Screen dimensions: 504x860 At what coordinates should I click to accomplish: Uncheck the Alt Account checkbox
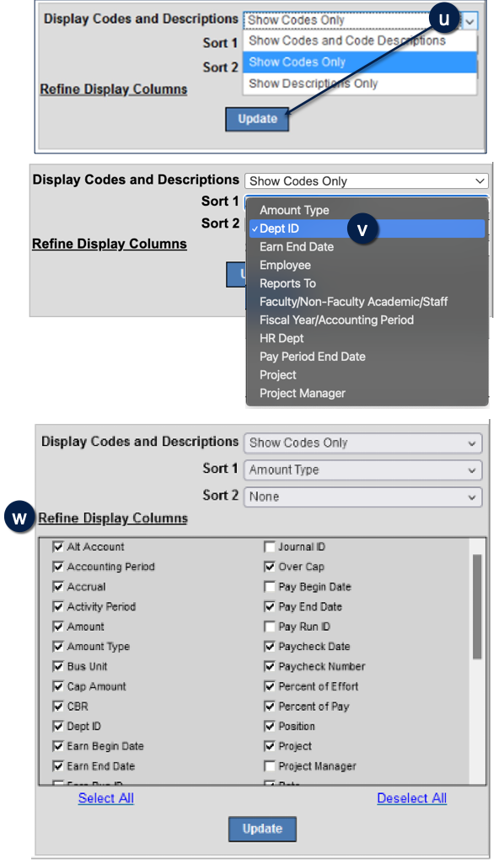click(x=57, y=547)
